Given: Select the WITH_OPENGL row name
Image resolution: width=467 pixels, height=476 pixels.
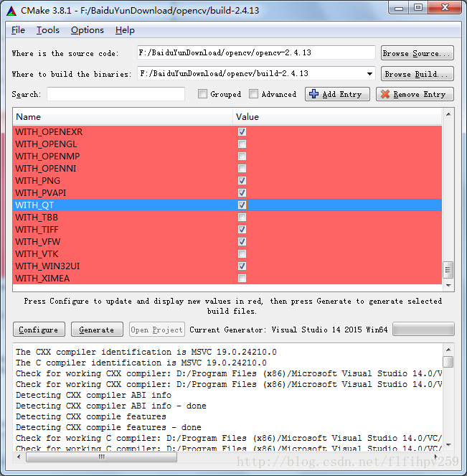Looking at the screenshot, I should click(46, 144).
